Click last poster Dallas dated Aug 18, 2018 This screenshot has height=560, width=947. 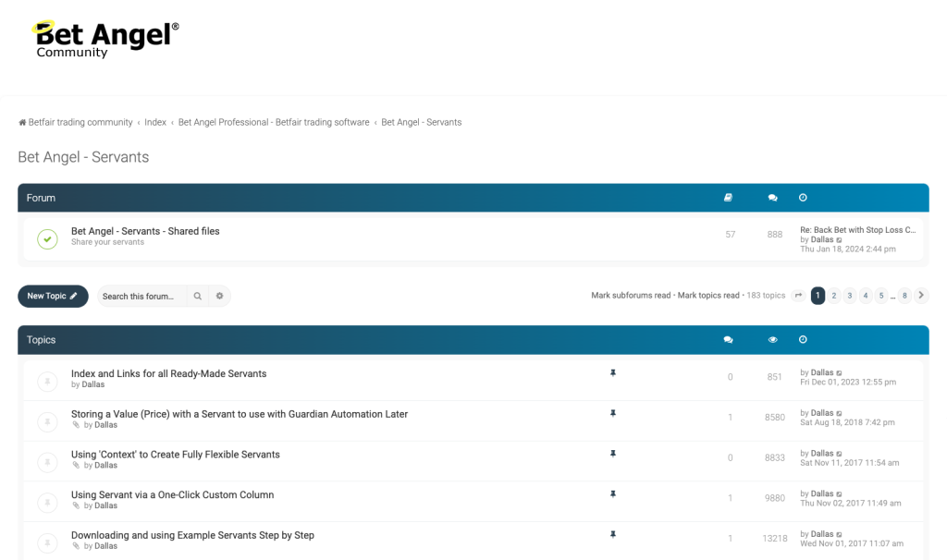click(822, 413)
